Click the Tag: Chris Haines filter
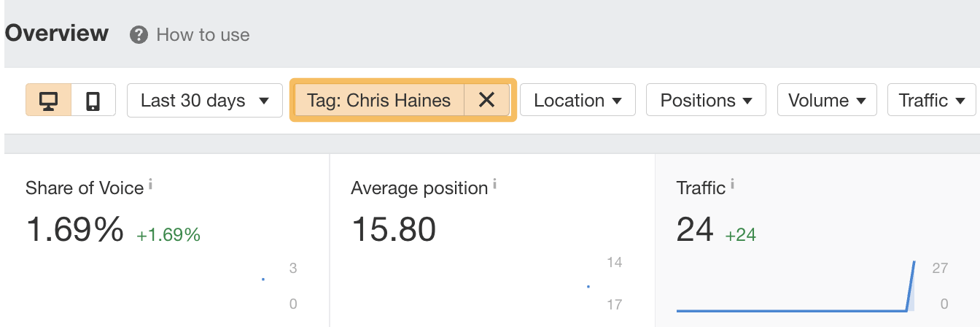 pos(378,100)
